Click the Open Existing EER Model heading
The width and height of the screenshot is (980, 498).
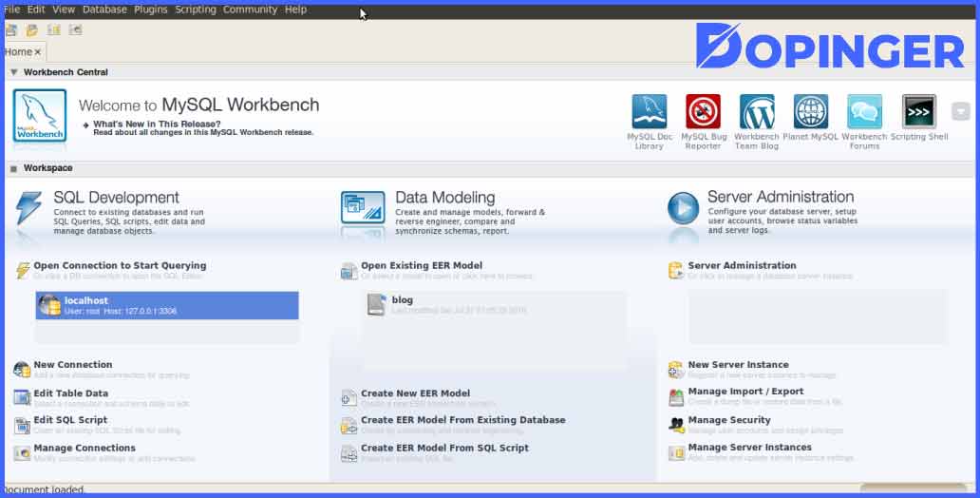(x=422, y=265)
